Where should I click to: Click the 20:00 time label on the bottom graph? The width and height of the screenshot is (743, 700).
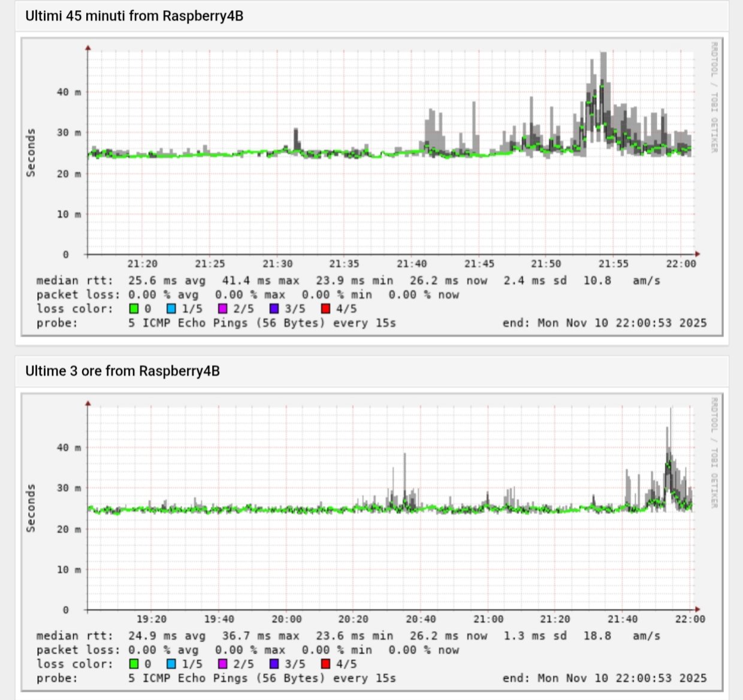point(287,619)
